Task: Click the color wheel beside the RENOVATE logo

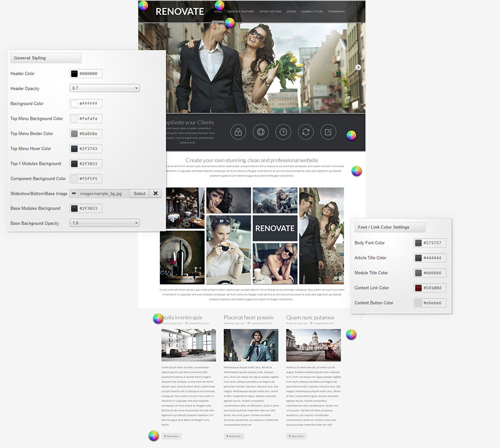Action: pyautogui.click(x=143, y=6)
